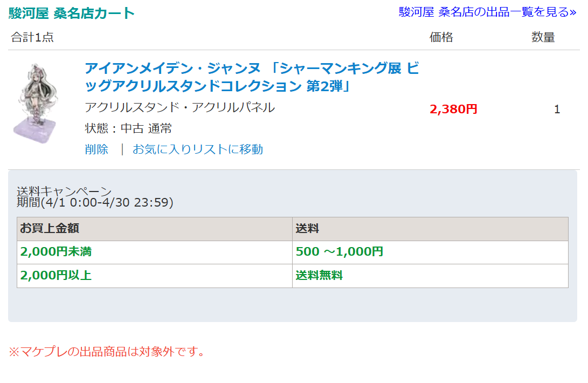Open the 駿河屋 桑名店の出品一覧を見る link
The width and height of the screenshot is (588, 383).
pos(487,12)
